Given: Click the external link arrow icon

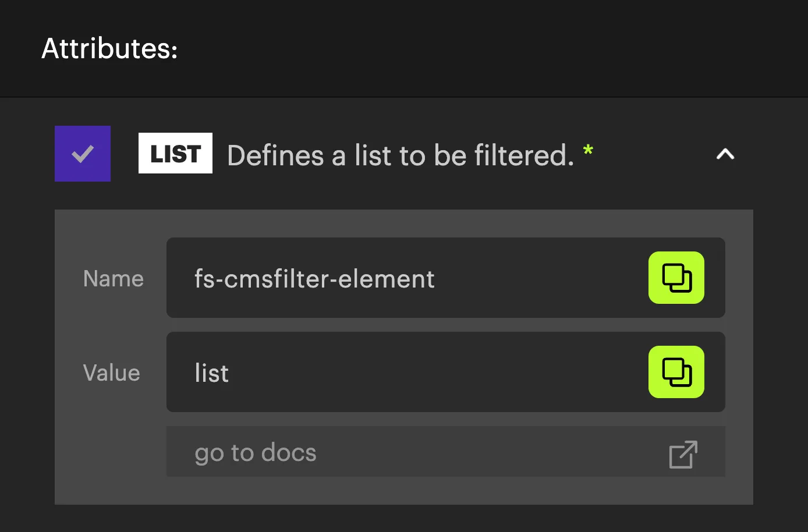Looking at the screenshot, I should (683, 454).
